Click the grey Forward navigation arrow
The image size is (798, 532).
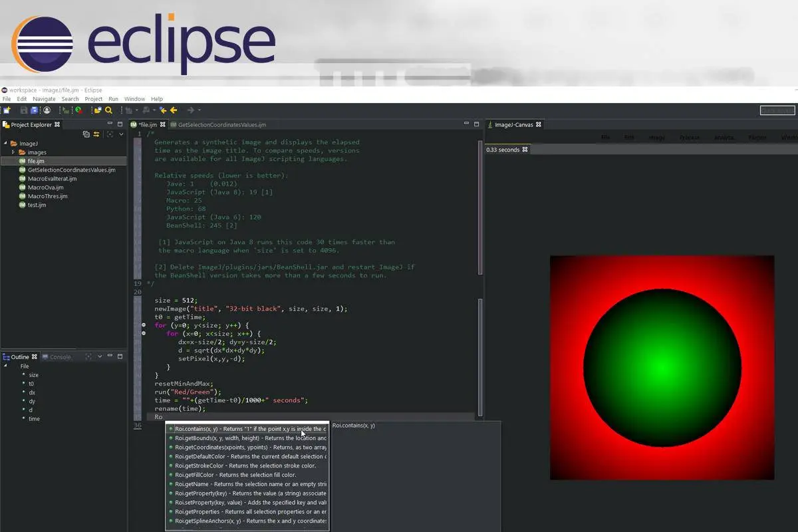[x=190, y=110]
